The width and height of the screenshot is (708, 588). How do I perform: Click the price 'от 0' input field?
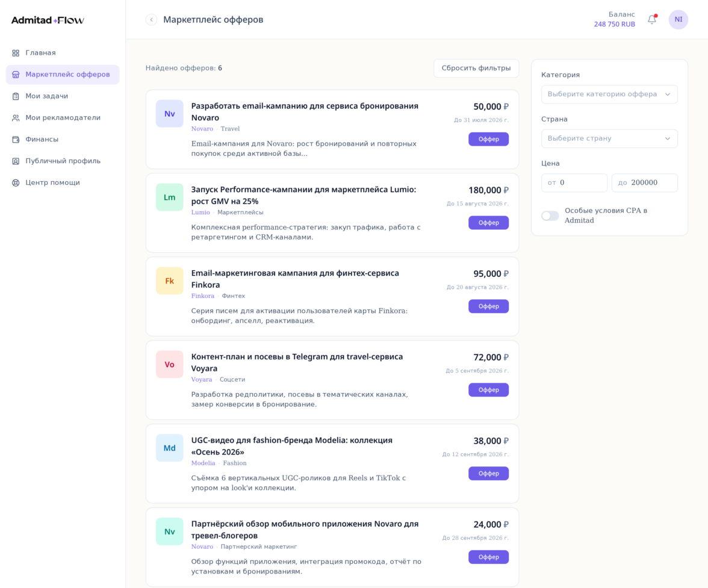[574, 183]
